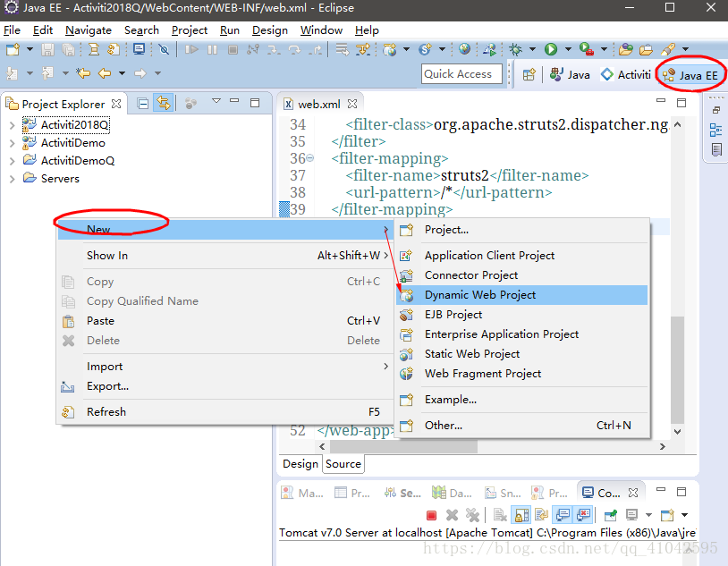Click the green Run icon
Screen dimensions: 728x566
tap(551, 49)
